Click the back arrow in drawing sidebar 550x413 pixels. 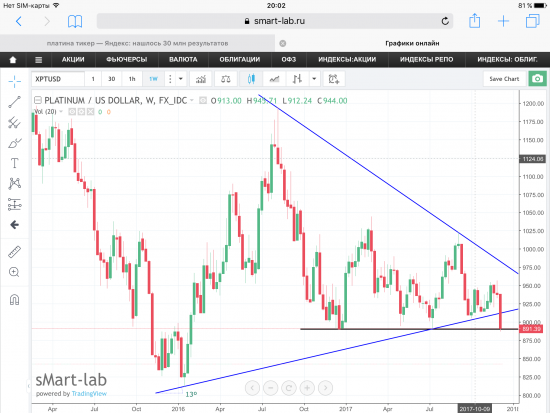click(15, 225)
